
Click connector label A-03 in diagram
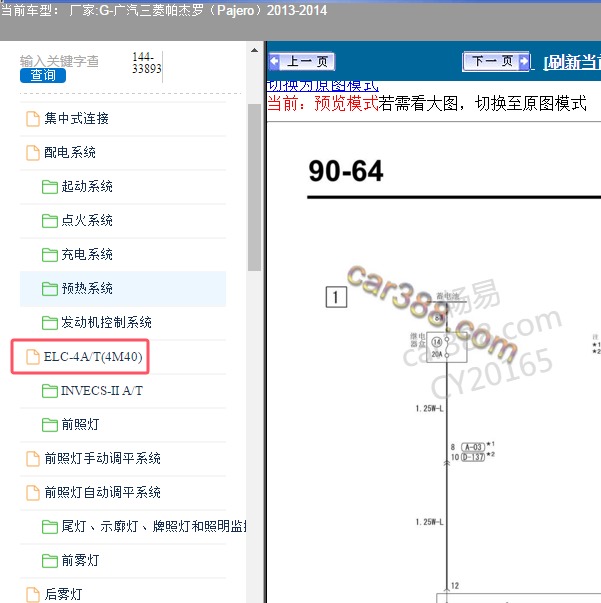[473, 447]
